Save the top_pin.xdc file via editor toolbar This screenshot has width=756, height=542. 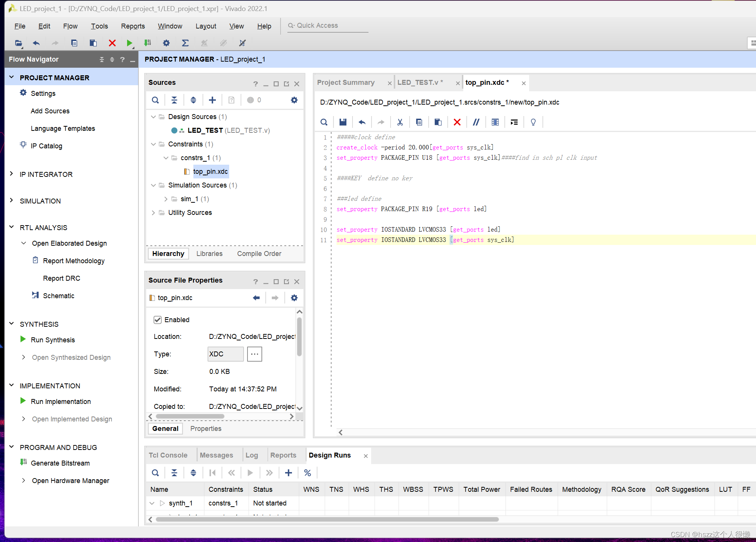[343, 122]
